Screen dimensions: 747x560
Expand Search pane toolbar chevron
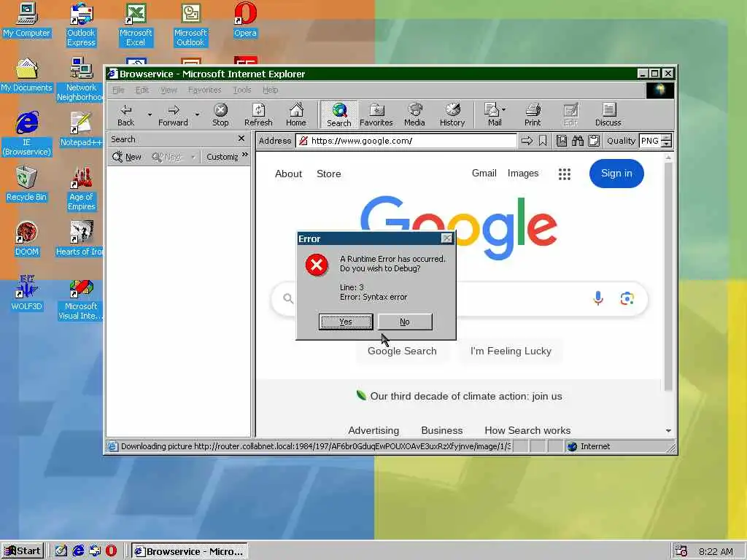click(x=245, y=155)
